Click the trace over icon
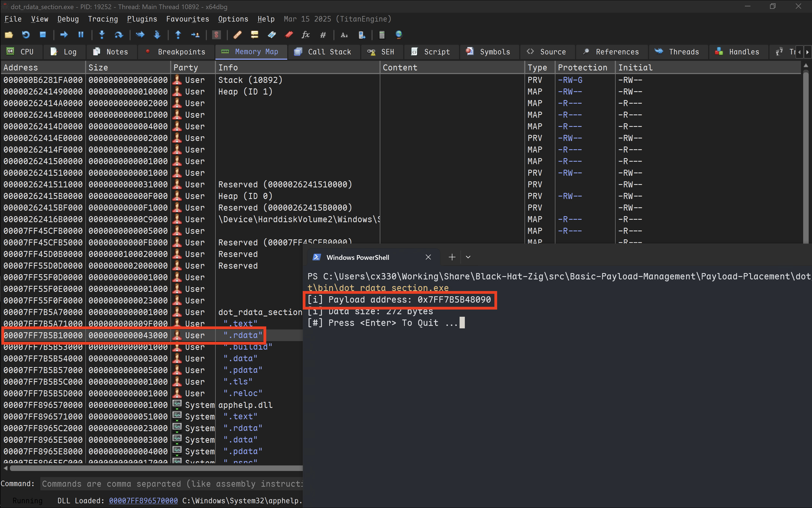This screenshot has height=508, width=812. (157, 35)
